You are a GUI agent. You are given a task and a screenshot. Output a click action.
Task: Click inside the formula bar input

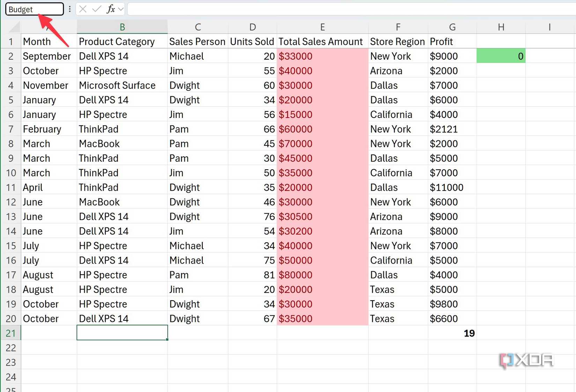pyautogui.click(x=351, y=9)
